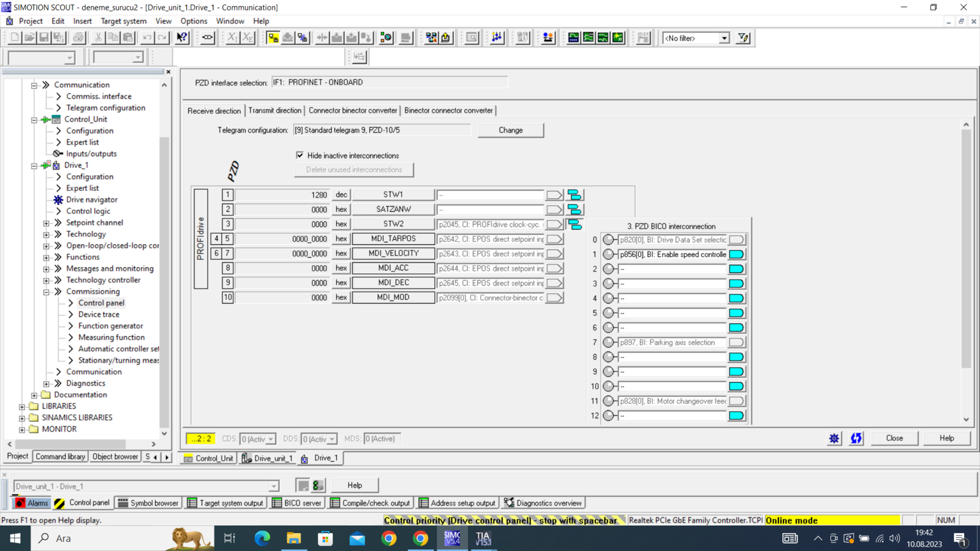Expand the LIBRARIES folder node

(22, 407)
